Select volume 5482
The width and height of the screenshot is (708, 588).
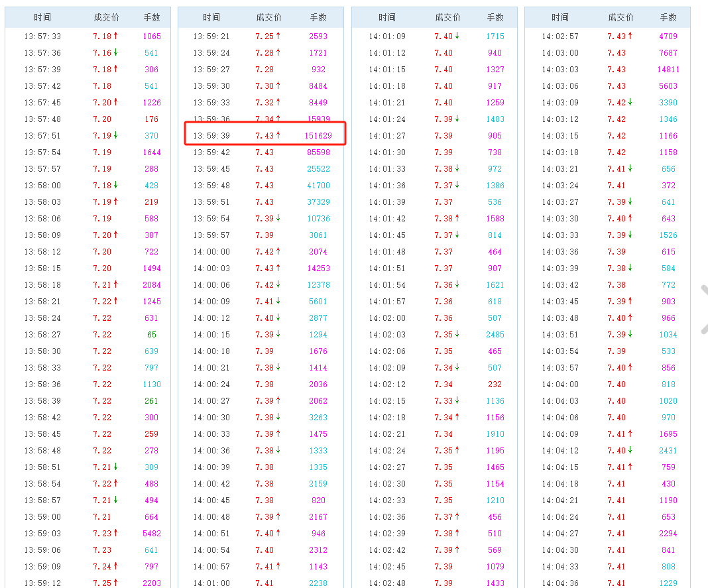[152, 534]
